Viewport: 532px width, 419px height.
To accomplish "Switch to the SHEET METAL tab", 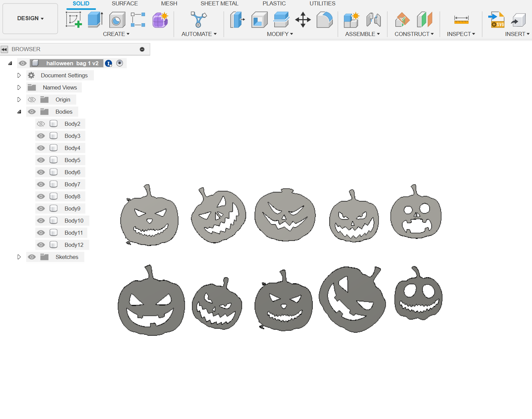I will (219, 4).
